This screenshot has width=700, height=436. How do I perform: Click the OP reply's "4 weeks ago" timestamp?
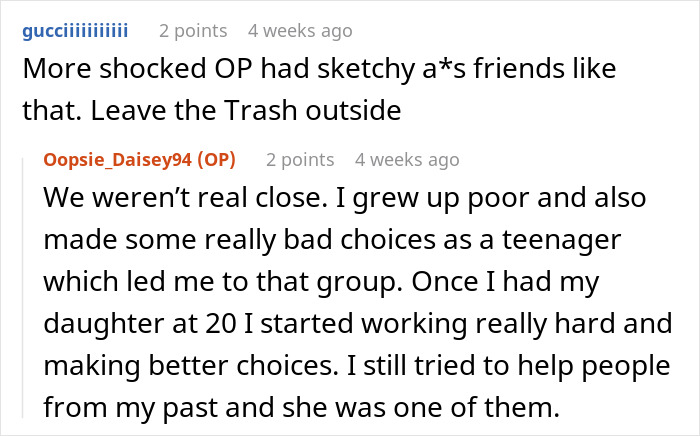pos(407,160)
